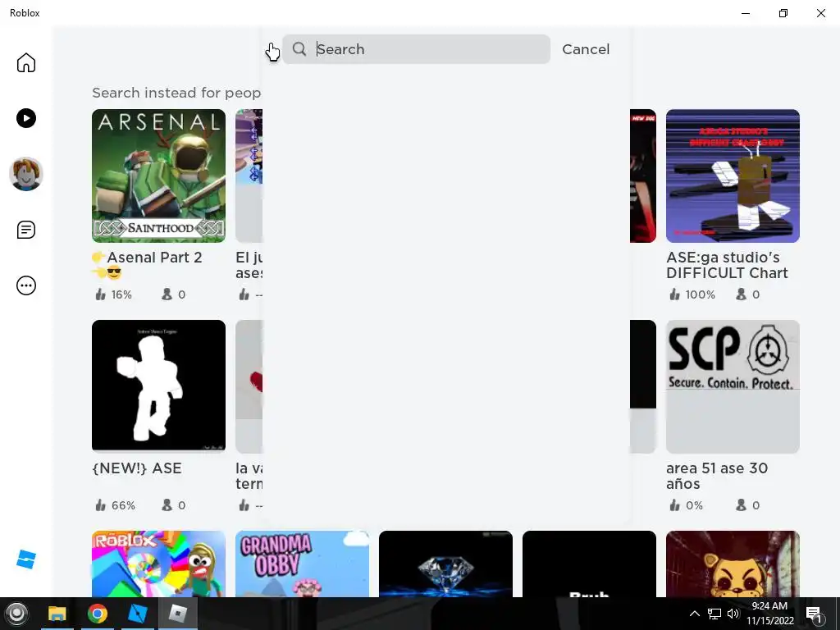840x630 pixels.
Task: Open the {NEW!} ASE white figure thumbnail
Action: 158,386
